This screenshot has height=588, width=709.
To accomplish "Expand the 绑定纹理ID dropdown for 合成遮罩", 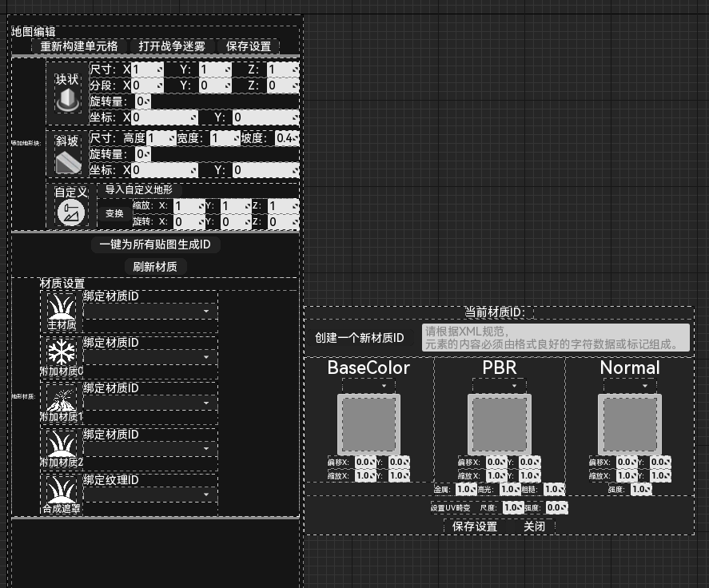I will point(150,495).
